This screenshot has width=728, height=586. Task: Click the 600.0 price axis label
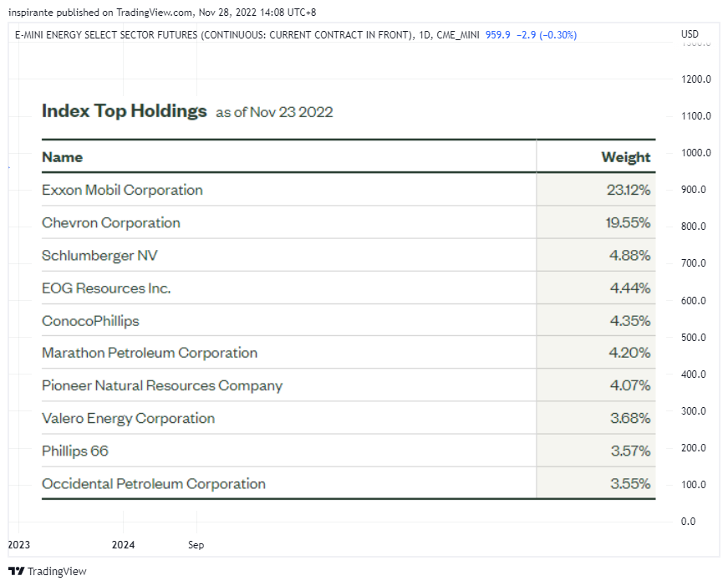point(693,301)
